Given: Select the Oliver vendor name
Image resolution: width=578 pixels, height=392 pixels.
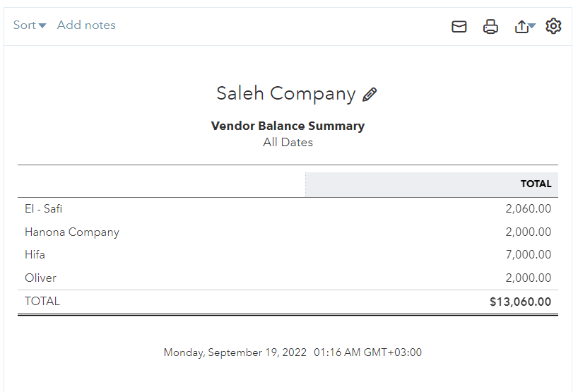Looking at the screenshot, I should click(x=40, y=278).
